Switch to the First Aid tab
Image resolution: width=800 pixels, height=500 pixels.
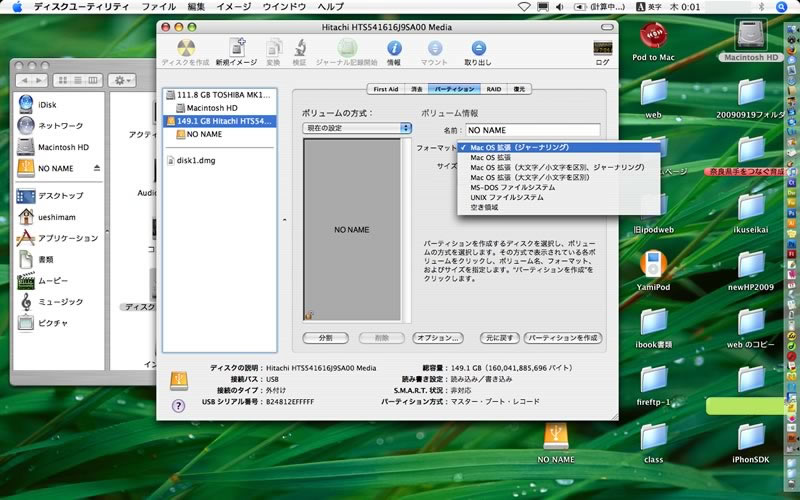tap(385, 89)
